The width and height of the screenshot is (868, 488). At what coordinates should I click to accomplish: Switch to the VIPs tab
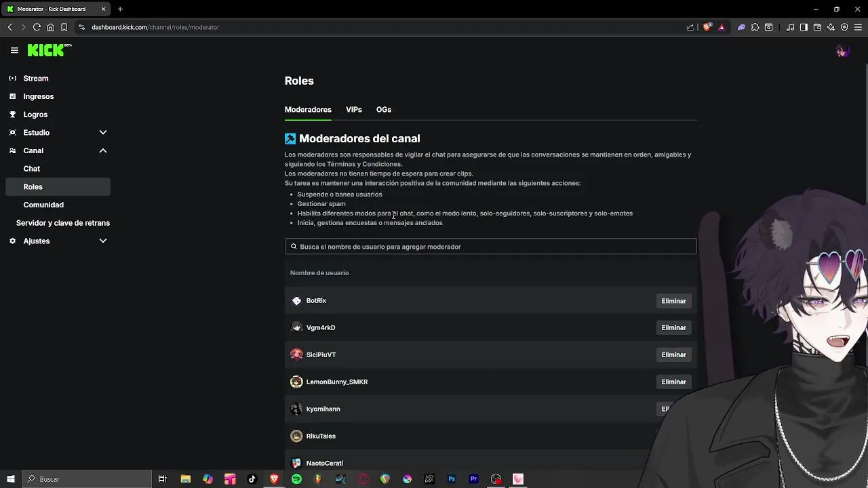[x=354, y=110]
